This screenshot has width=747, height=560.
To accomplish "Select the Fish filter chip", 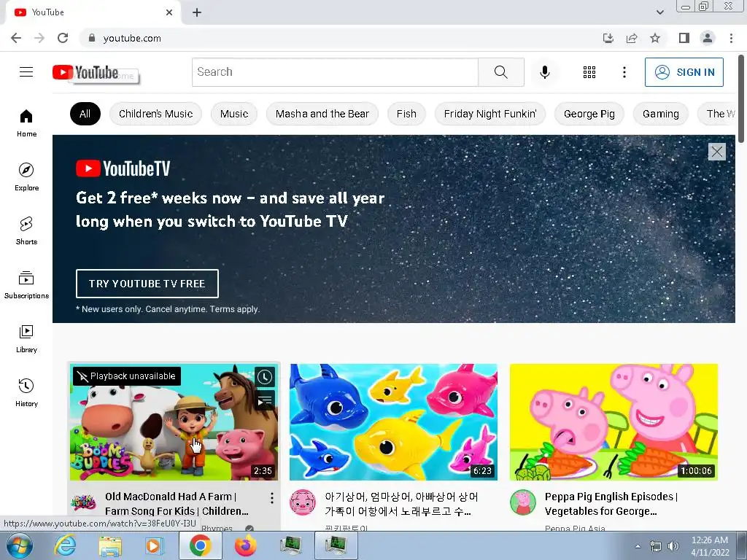I will coord(406,114).
